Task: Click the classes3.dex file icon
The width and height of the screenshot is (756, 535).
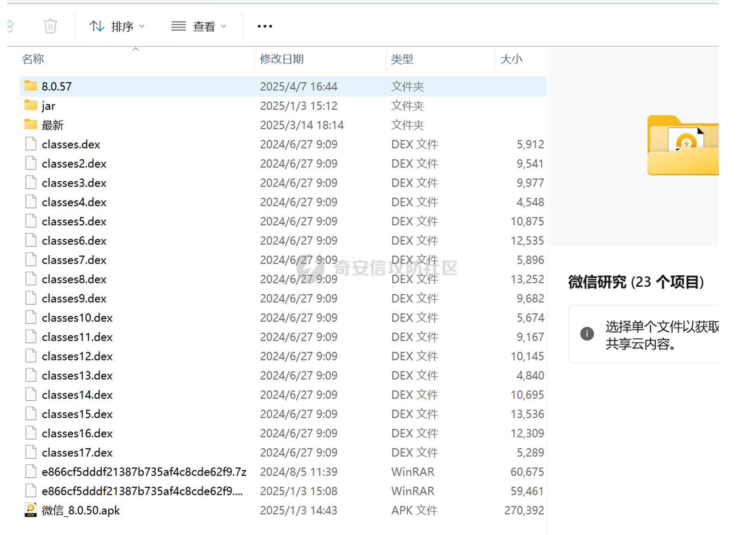Action: pos(31,182)
